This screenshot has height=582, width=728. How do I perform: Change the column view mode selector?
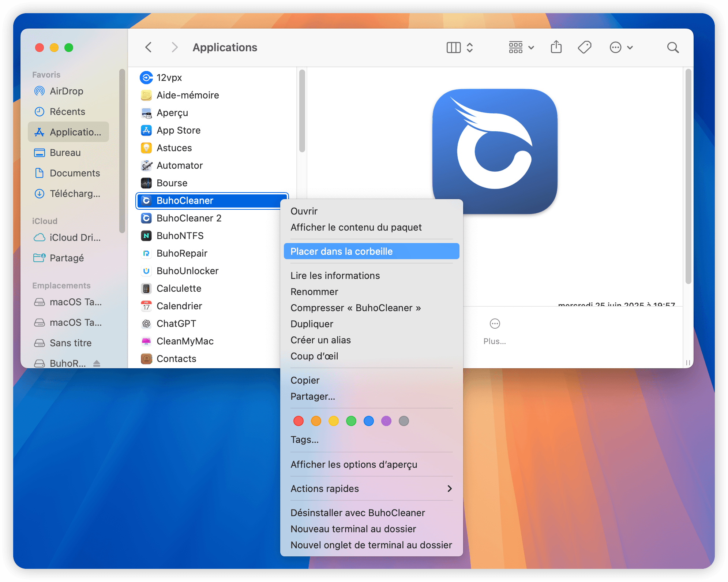460,48
